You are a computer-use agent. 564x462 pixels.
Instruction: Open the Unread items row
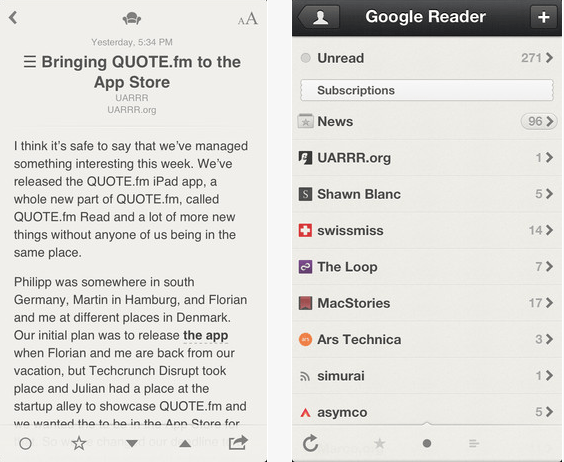click(427, 58)
